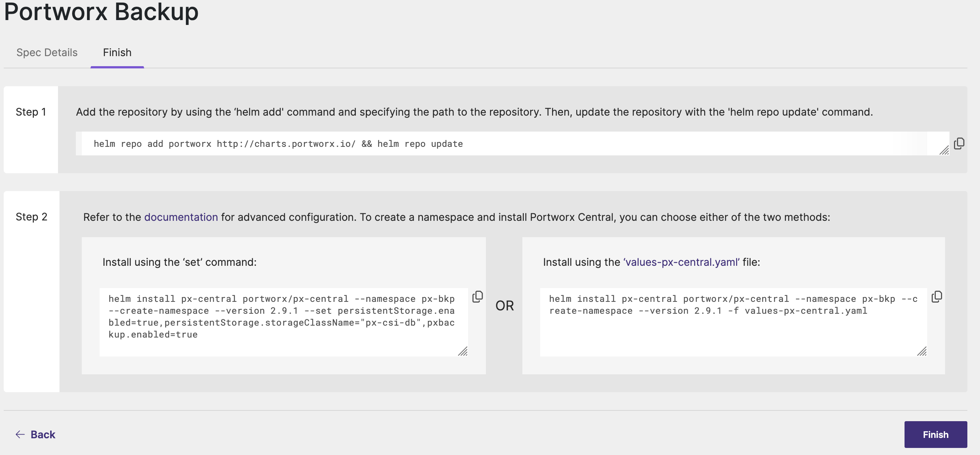Open the documentation link
This screenshot has height=455, width=980.
[x=181, y=217]
